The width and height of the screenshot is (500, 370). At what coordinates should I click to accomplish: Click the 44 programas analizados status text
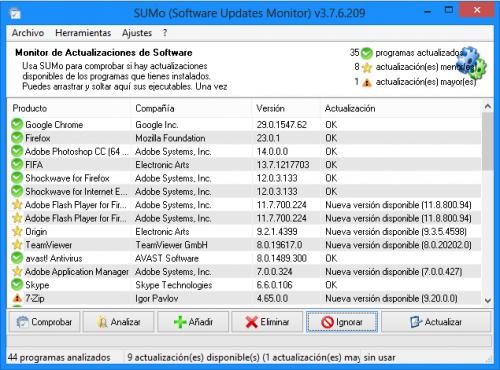pos(59,358)
